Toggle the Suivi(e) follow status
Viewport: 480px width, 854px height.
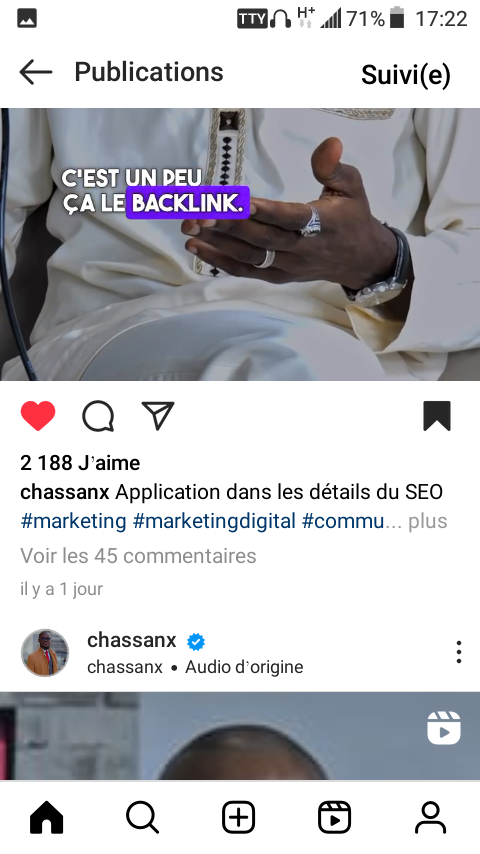(406, 75)
